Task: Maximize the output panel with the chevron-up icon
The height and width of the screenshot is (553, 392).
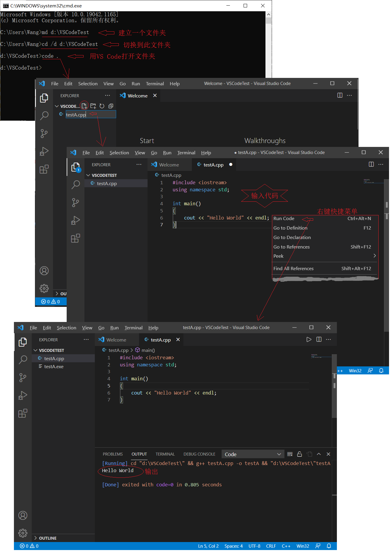Action: [x=319, y=454]
